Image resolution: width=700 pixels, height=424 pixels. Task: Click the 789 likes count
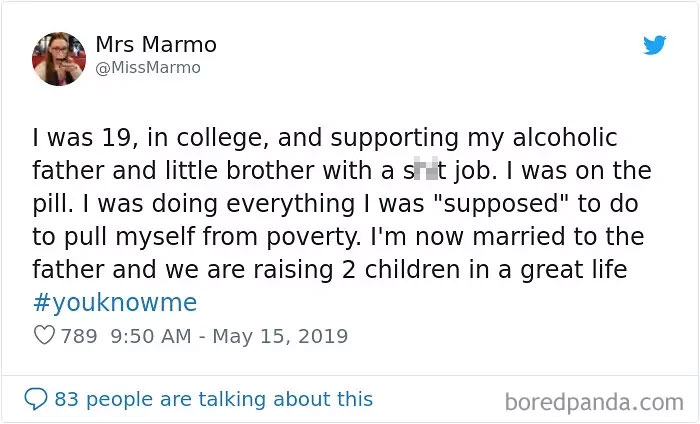[80, 336]
